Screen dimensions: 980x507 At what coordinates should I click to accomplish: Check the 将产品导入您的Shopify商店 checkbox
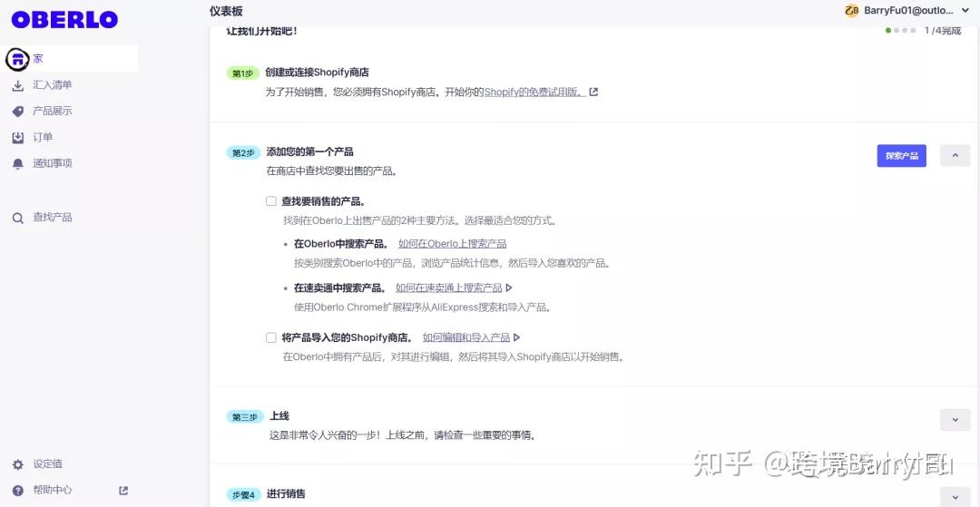pos(271,337)
